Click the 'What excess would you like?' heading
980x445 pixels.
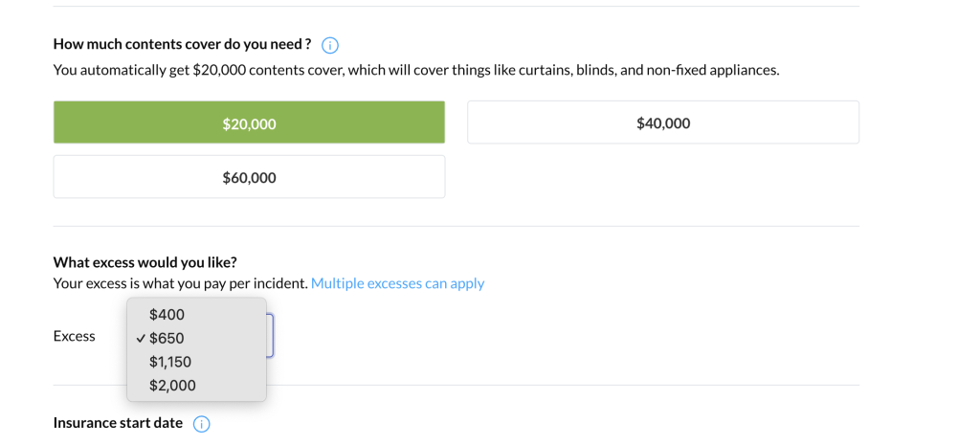pyautogui.click(x=145, y=262)
